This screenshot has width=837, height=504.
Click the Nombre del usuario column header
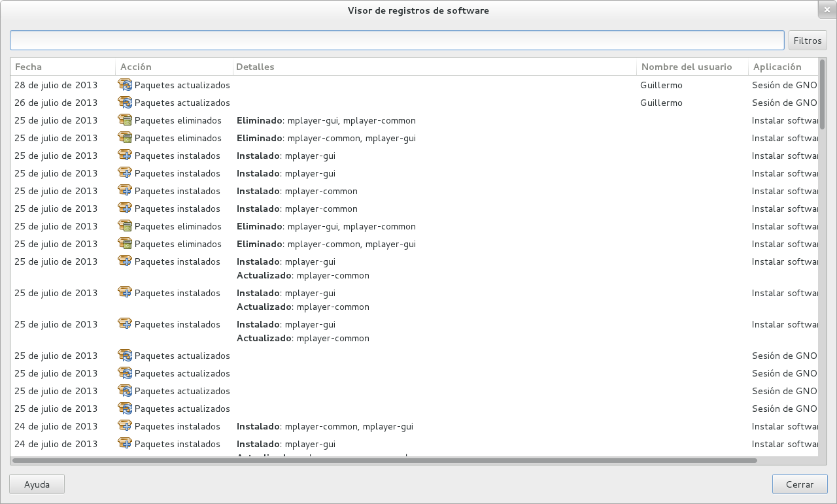coord(692,67)
